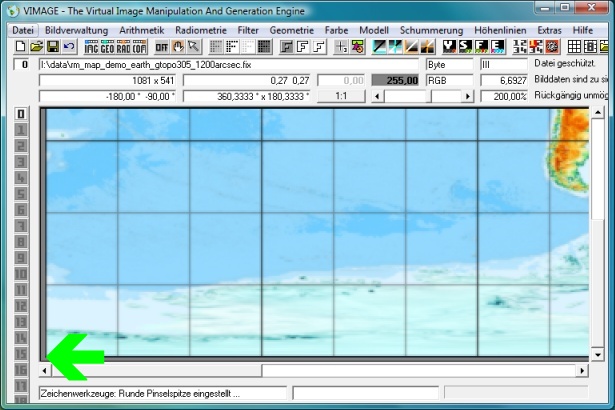Viewport: 615px width, 410px height.
Task: Select image layer 5 in sidebar
Action: coord(20,194)
